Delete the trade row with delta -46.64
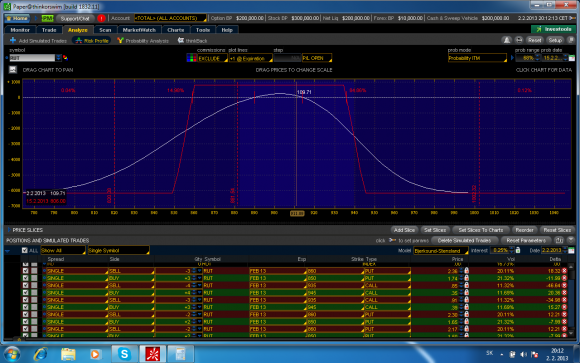Screen dimensions: 580x363 564,285
